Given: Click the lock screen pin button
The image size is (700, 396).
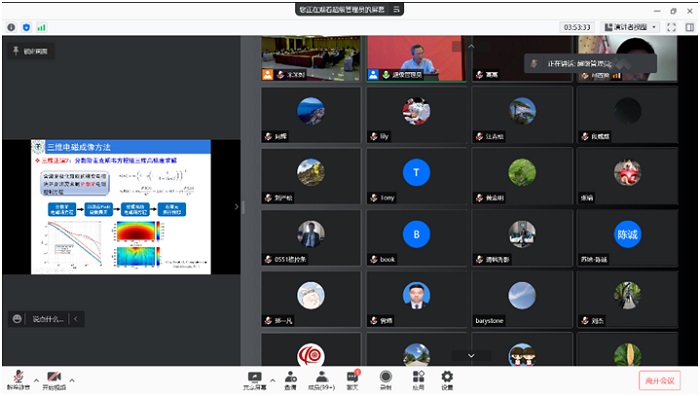Looking at the screenshot, I should (30, 51).
